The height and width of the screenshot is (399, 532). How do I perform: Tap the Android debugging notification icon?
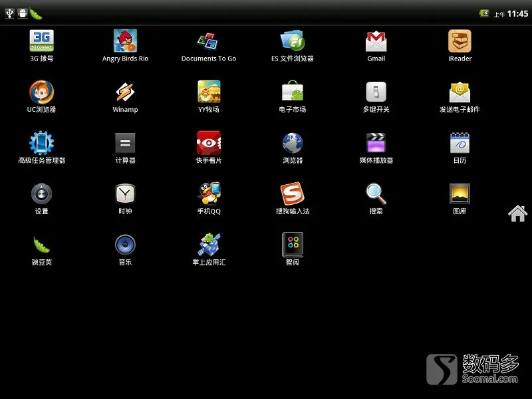(23, 13)
